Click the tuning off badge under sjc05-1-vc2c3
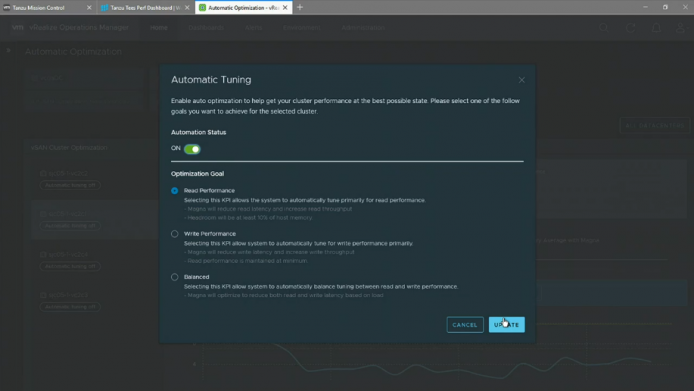The width and height of the screenshot is (694, 391). tap(70, 307)
